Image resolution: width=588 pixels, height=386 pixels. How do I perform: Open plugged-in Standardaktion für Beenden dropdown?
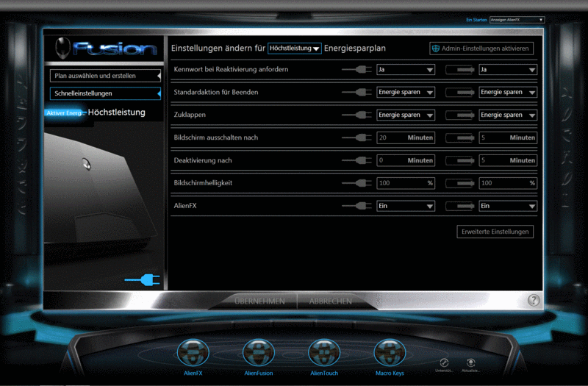pyautogui.click(x=406, y=93)
